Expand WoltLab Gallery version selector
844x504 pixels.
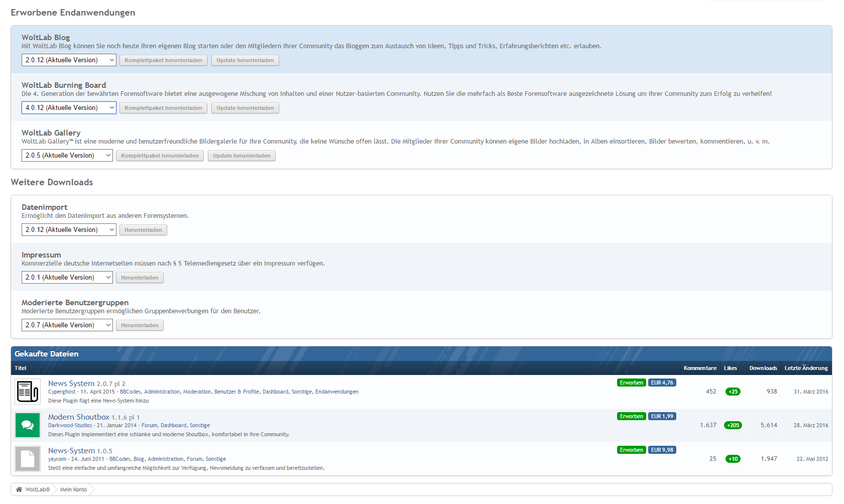(x=67, y=156)
